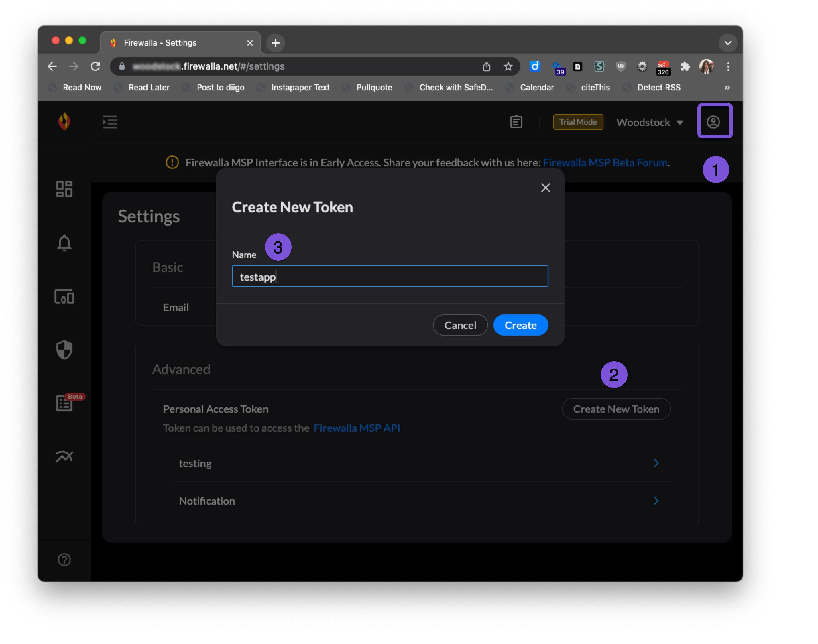Open Read Later from bookmarks bar
Image resolution: width=818 pixels, height=644 pixels.
click(149, 87)
